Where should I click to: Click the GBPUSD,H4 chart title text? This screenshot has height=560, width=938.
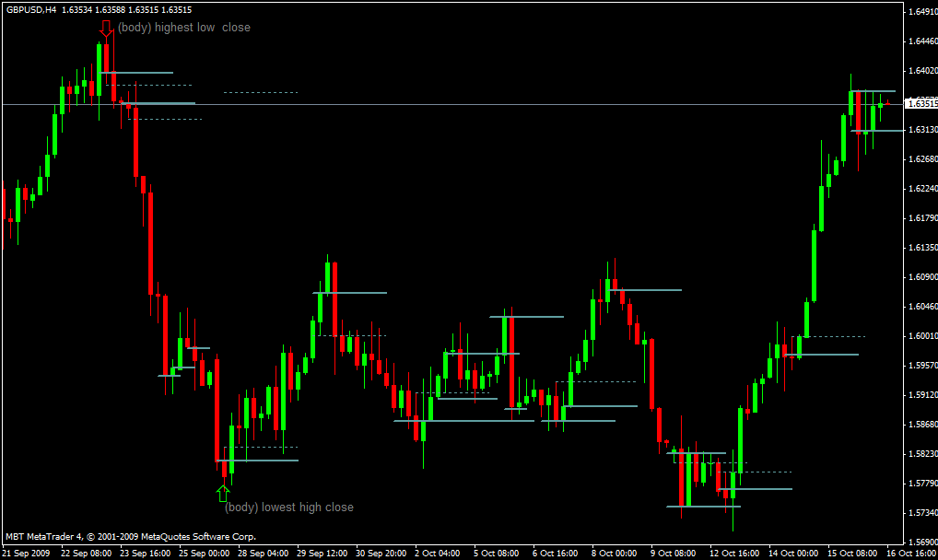click(x=31, y=9)
